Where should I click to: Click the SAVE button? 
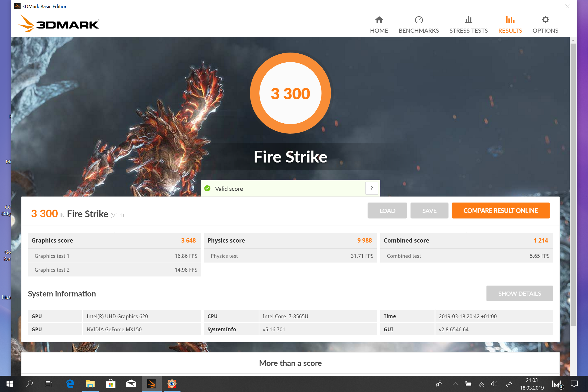(429, 210)
